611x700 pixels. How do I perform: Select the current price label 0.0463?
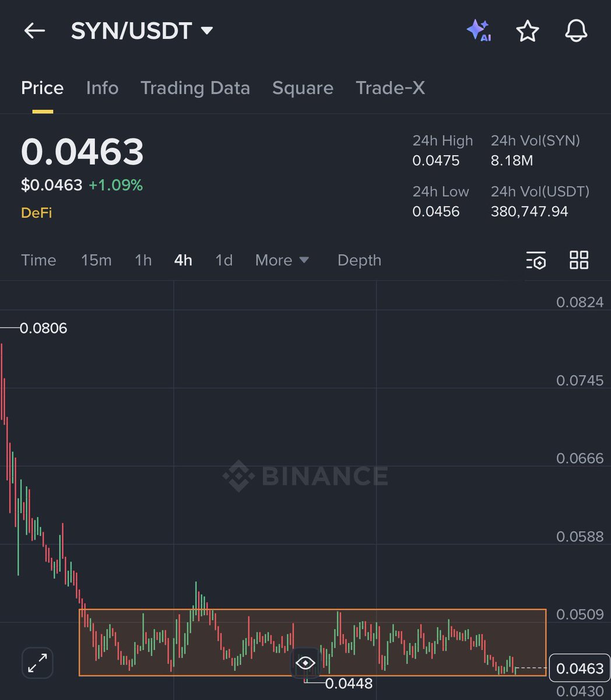point(579,668)
